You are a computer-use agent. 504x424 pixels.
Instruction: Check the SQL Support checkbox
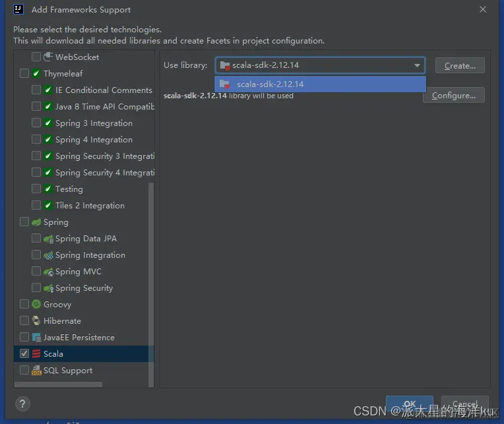[x=24, y=370]
